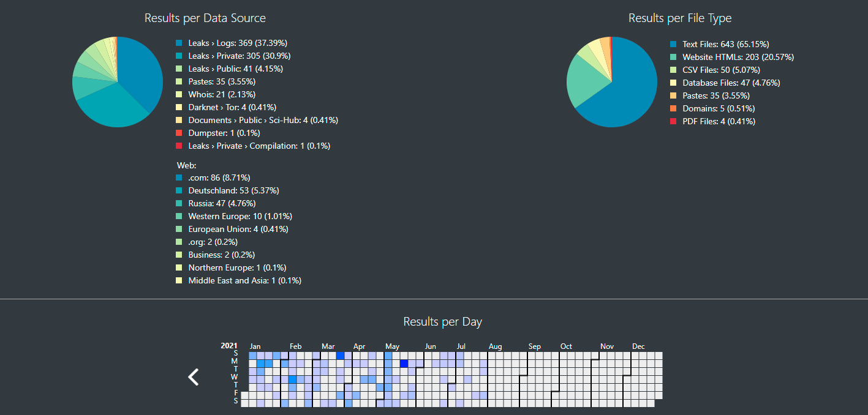The width and height of the screenshot is (868, 415).
Task: Click the Leaks Logs blue legend swatch
Action: point(179,43)
